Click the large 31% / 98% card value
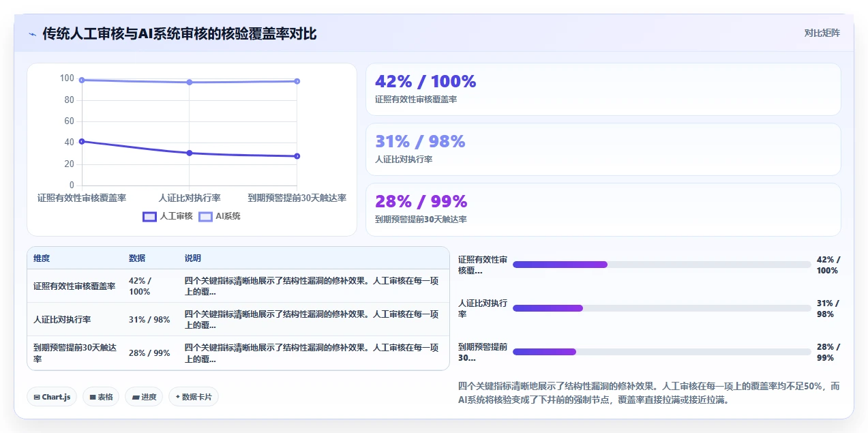The image size is (868, 433). click(420, 141)
